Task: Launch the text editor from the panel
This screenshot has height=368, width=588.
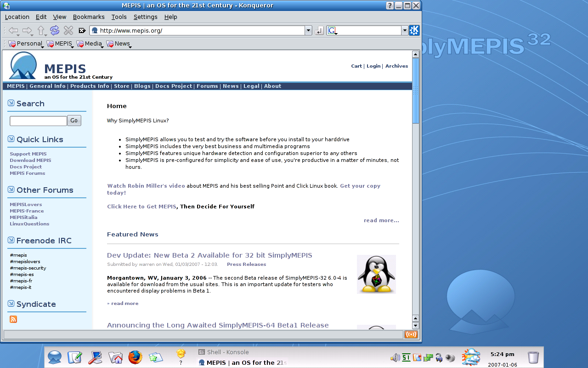Action: (74, 357)
